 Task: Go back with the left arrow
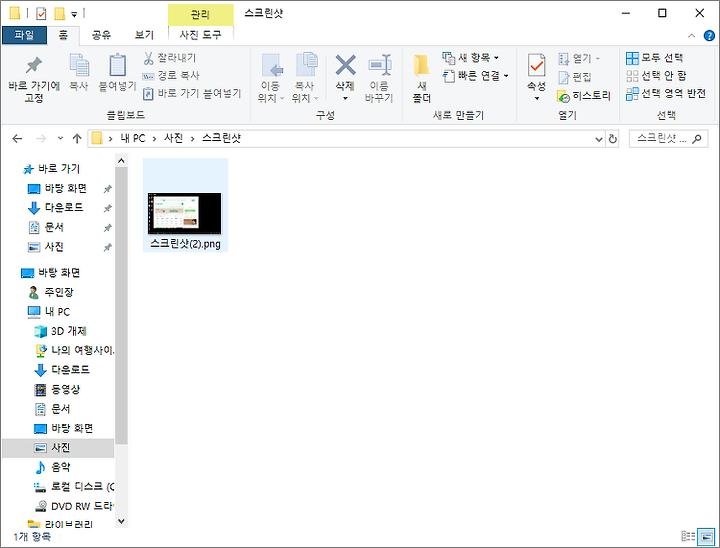tap(17, 138)
